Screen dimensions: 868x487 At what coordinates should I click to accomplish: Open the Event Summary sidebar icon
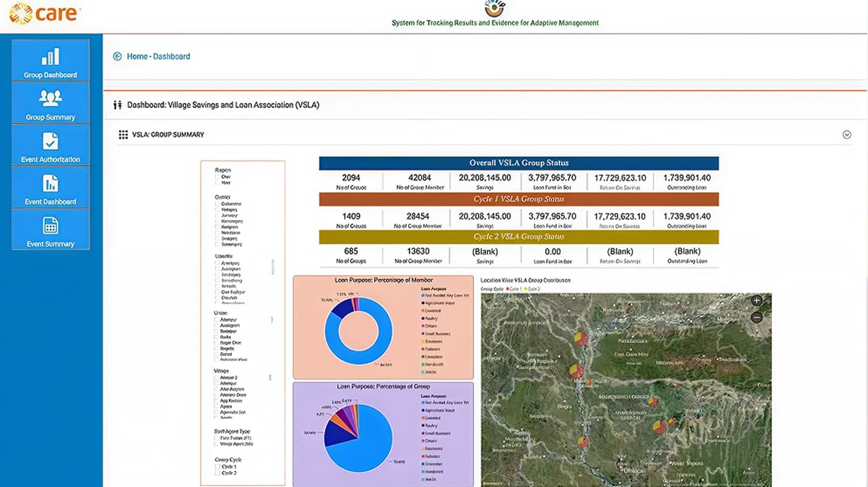(x=50, y=229)
